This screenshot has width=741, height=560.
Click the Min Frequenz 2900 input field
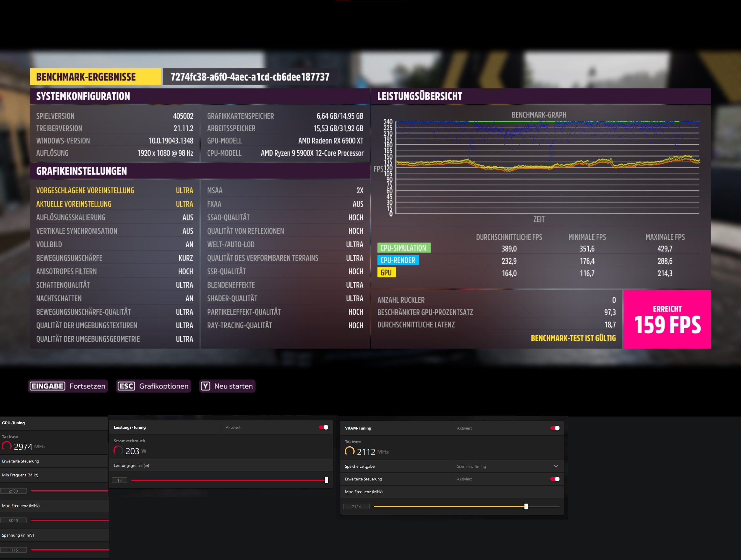point(13,491)
